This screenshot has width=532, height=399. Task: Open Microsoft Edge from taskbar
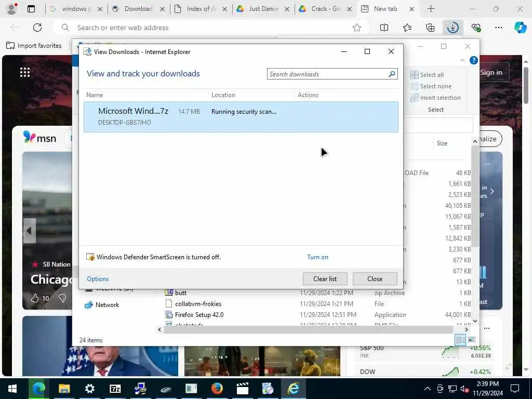tap(38, 389)
